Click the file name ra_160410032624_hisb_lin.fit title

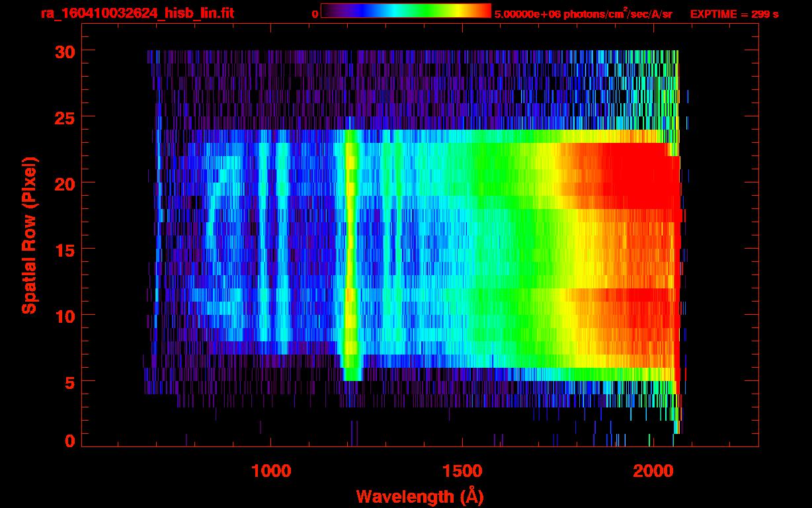click(137, 13)
